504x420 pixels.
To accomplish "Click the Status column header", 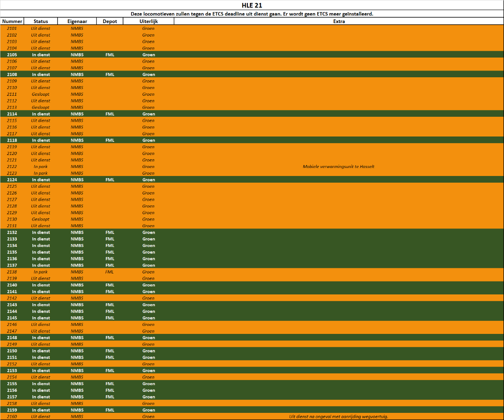I will [41, 21].
